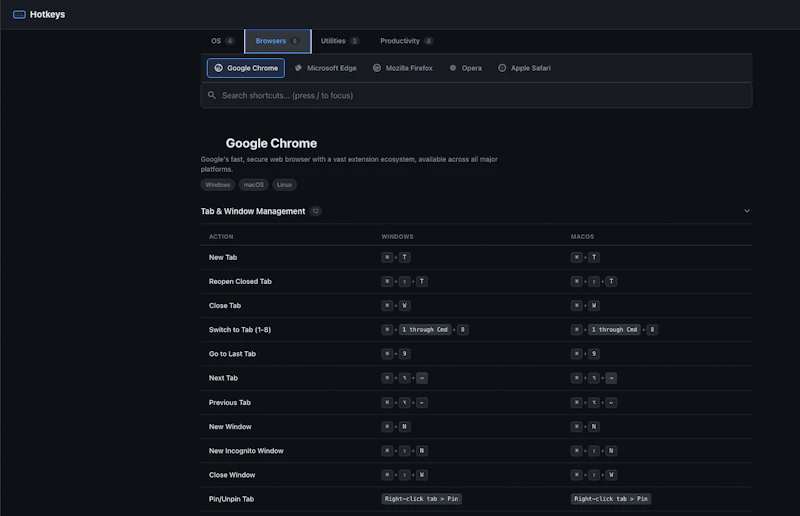This screenshot has height=516, width=800.
Task: Select Microsoft Edge browser button
Action: 326,68
